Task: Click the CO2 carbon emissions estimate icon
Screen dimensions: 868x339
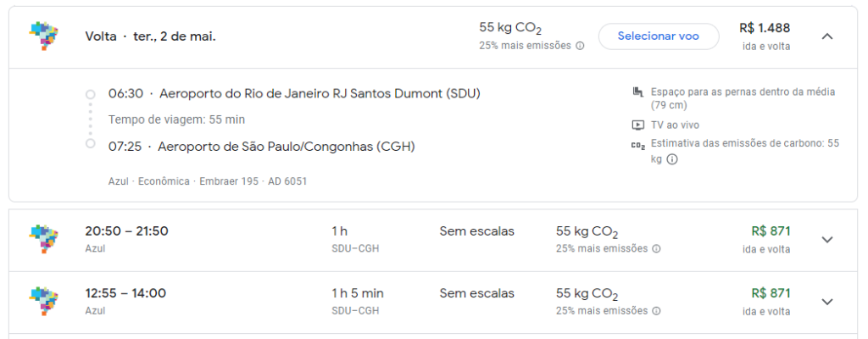Action: [638, 145]
